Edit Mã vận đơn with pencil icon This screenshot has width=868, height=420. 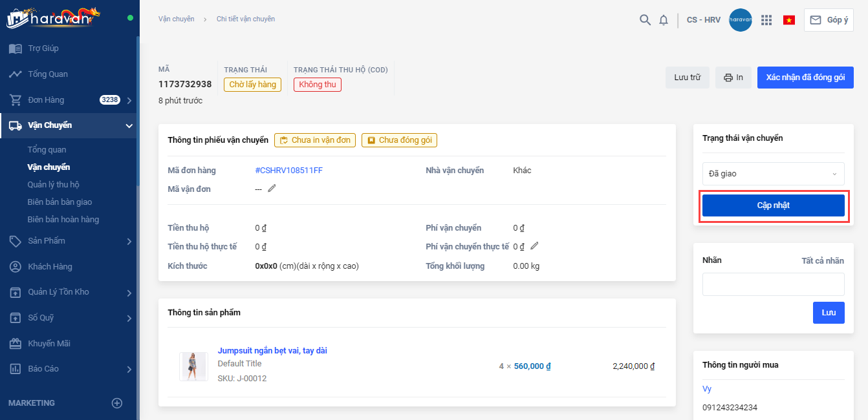272,189
